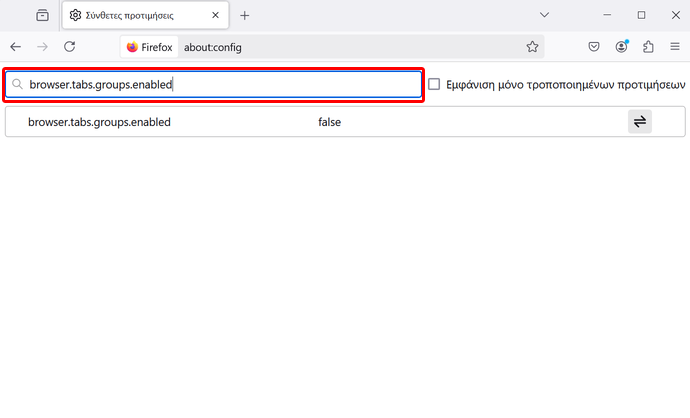Click the Firefox identity badge
This screenshot has height=418, width=690.
coord(149,47)
